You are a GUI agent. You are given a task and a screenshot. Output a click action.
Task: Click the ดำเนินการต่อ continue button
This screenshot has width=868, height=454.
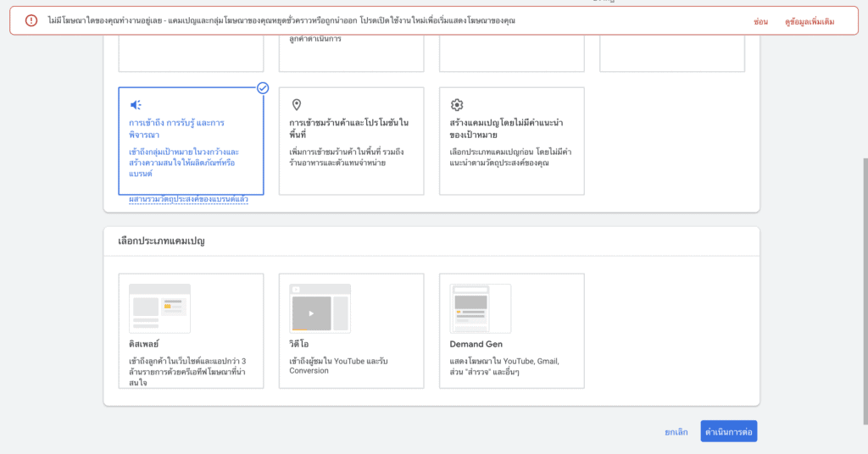pos(728,431)
